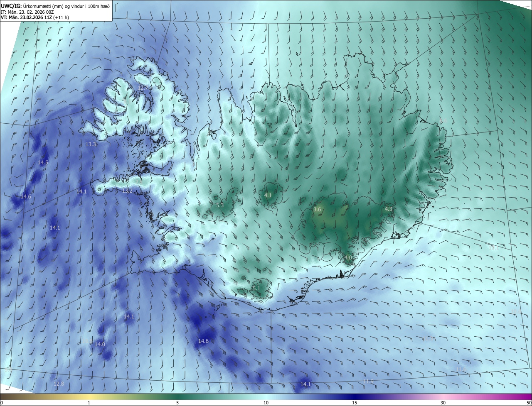Click the 4.0 value label near the southeast coast
Screen dimensions: 532x406
click(x=348, y=257)
